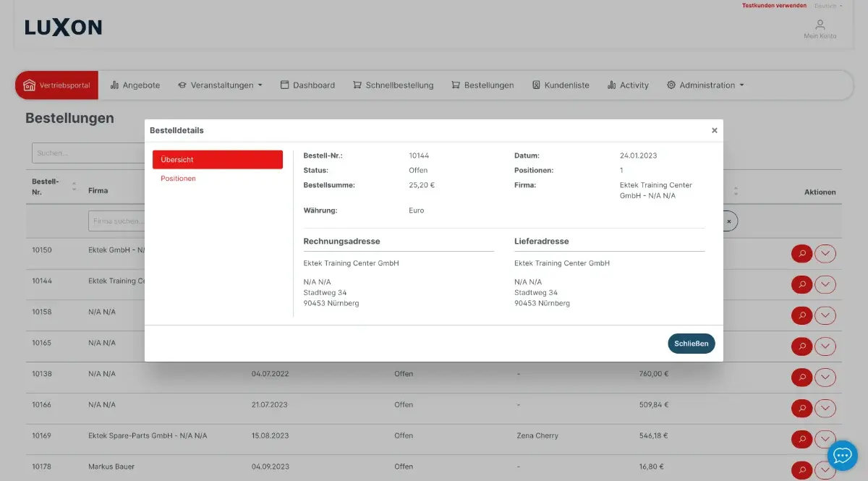Click the Dashboard calendar icon
868x481 pixels.
click(285, 85)
